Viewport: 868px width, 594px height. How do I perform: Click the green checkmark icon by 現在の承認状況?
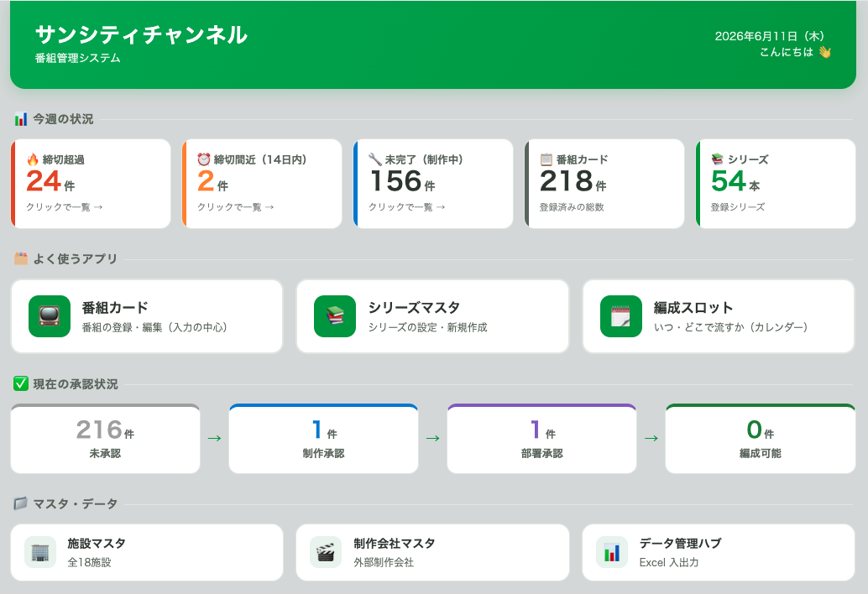(x=21, y=383)
